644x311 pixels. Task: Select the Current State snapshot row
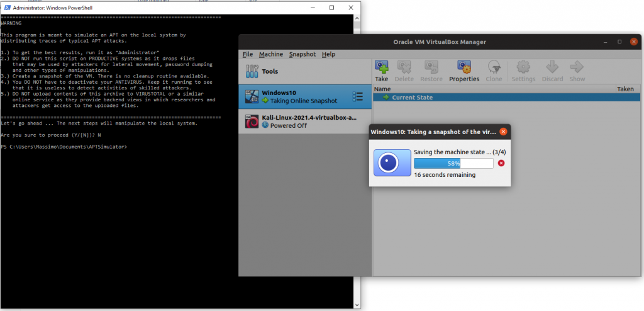pos(506,98)
